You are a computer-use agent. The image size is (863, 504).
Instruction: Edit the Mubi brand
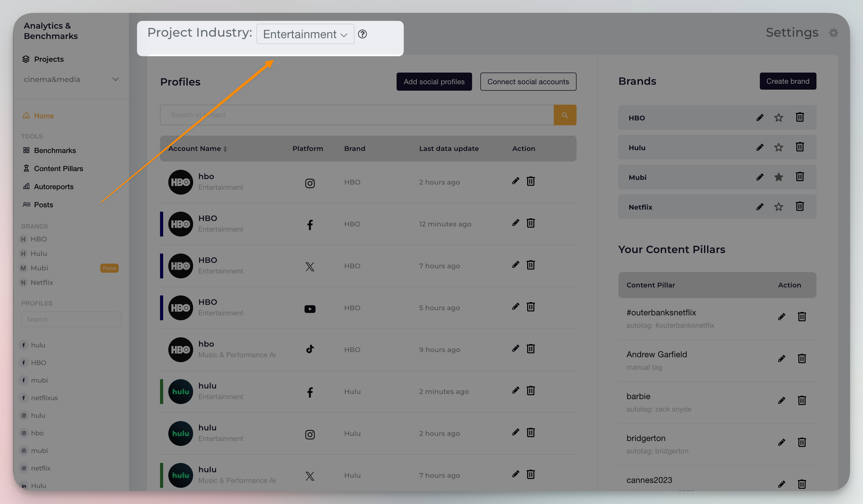(x=760, y=177)
